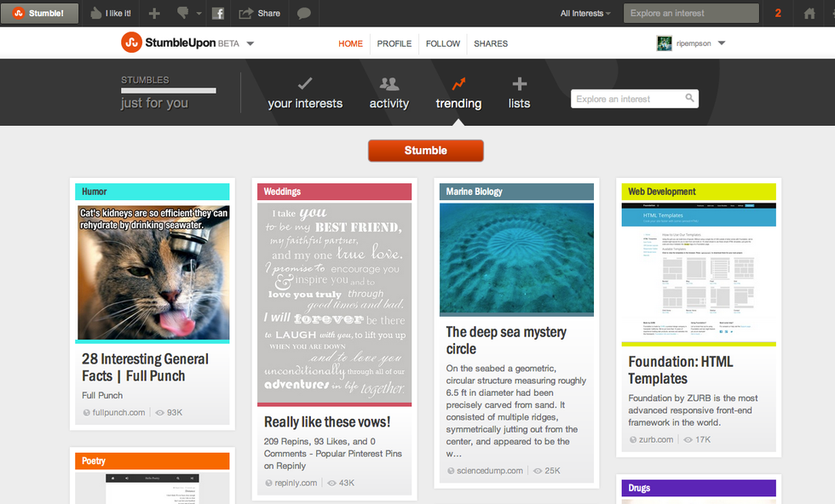Open dropdown arrow next to StumbleUpon BETA logo
835x504 pixels.
click(x=250, y=43)
